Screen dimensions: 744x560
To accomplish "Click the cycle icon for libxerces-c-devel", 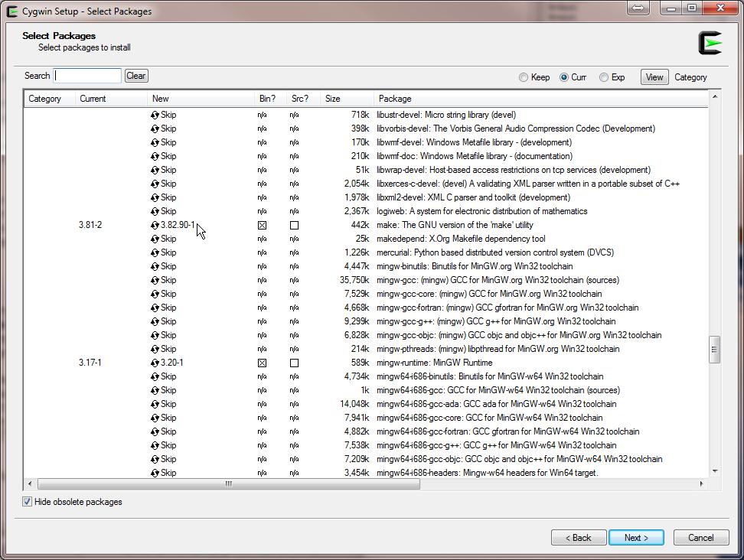I will click(155, 184).
